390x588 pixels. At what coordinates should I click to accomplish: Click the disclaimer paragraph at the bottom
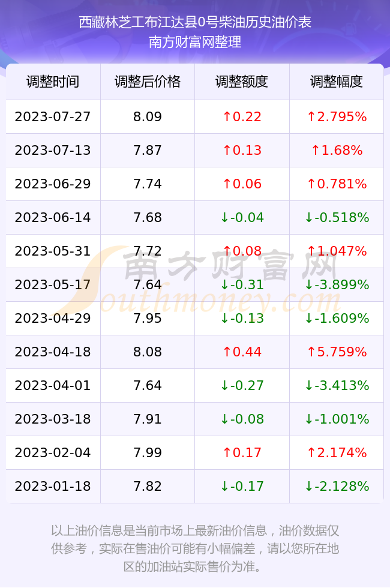195,548
